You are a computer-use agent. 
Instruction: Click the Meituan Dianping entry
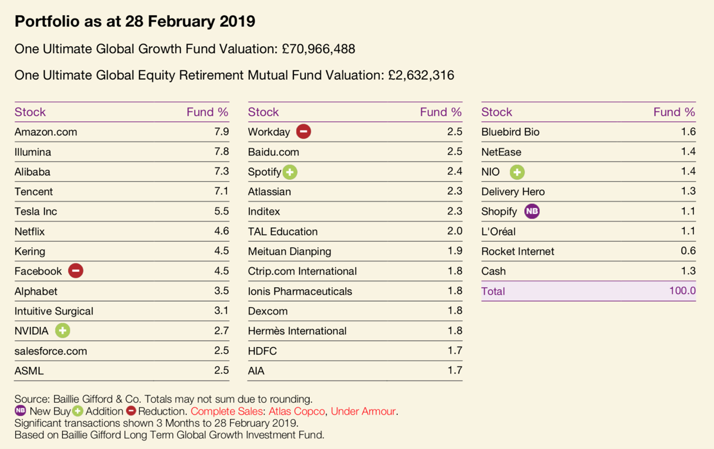[x=289, y=251]
